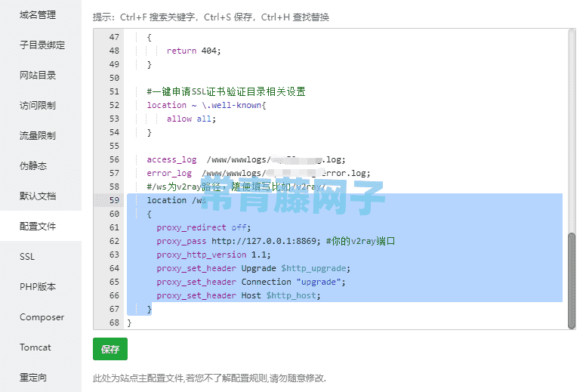Screen dimensions: 586x392
Task: Click the 'Upgrade $http_upgrade' header line
Action: 254,268
